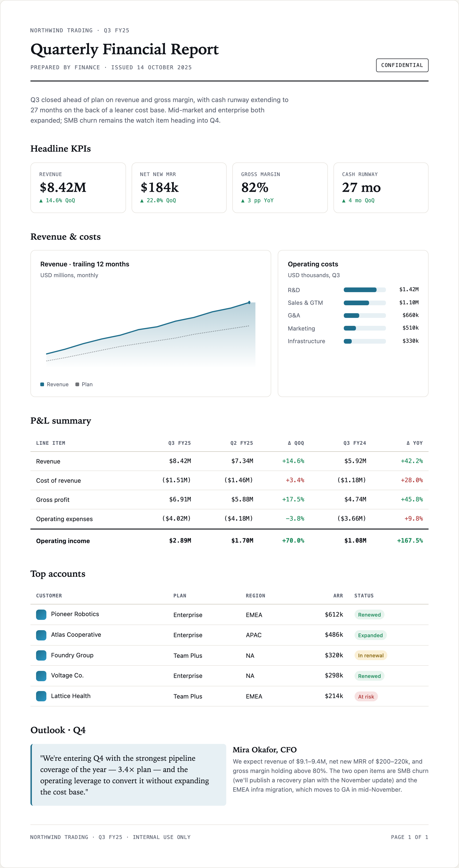This screenshot has height=868, width=459.
Task: Click the Δ YoY column header
Action: tap(415, 443)
